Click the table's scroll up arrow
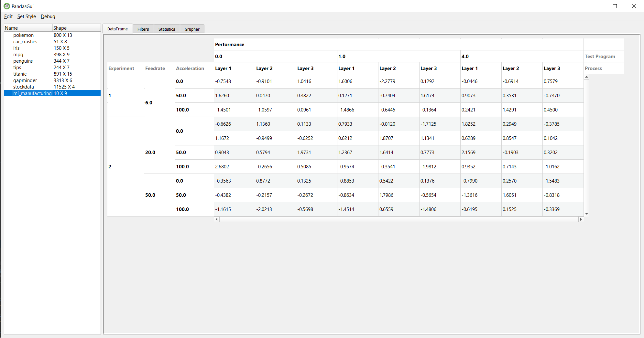The width and height of the screenshot is (644, 338). [586, 77]
